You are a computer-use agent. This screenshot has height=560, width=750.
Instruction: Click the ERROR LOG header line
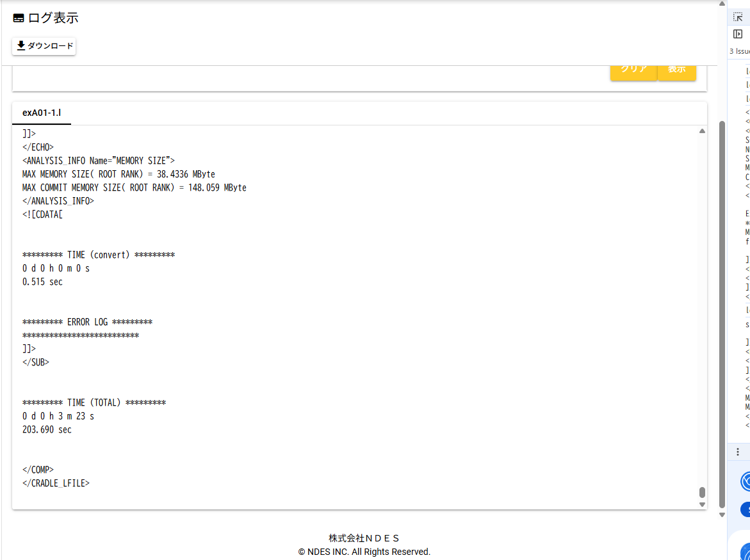point(87,322)
